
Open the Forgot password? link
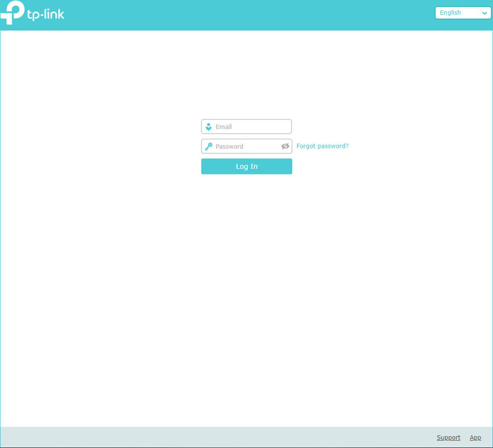click(x=322, y=146)
